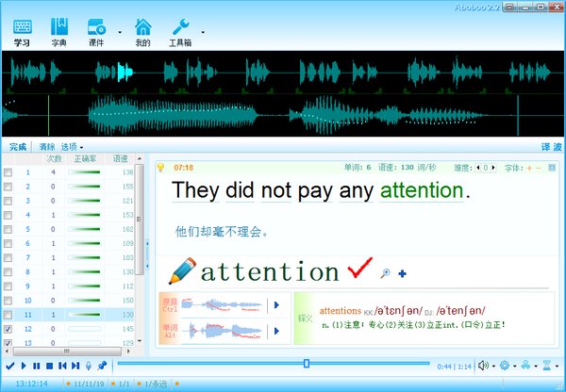Screen dimensions: 566x392
Task: Select sentence row number 9
Action: 69,286
